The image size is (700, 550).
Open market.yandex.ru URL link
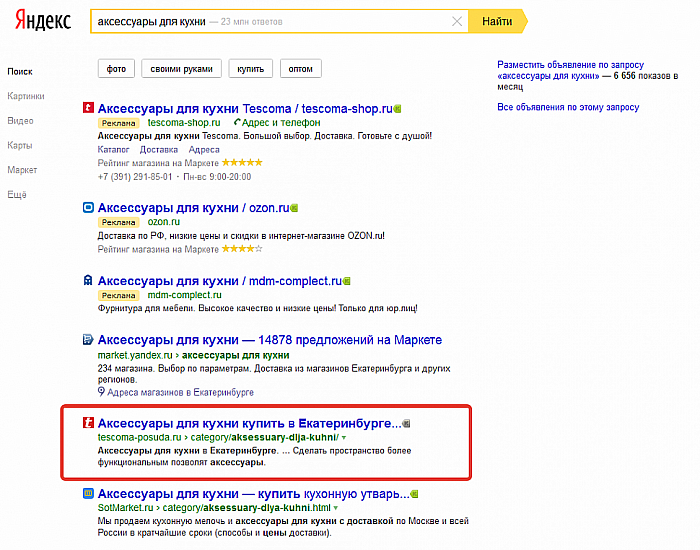tap(135, 355)
